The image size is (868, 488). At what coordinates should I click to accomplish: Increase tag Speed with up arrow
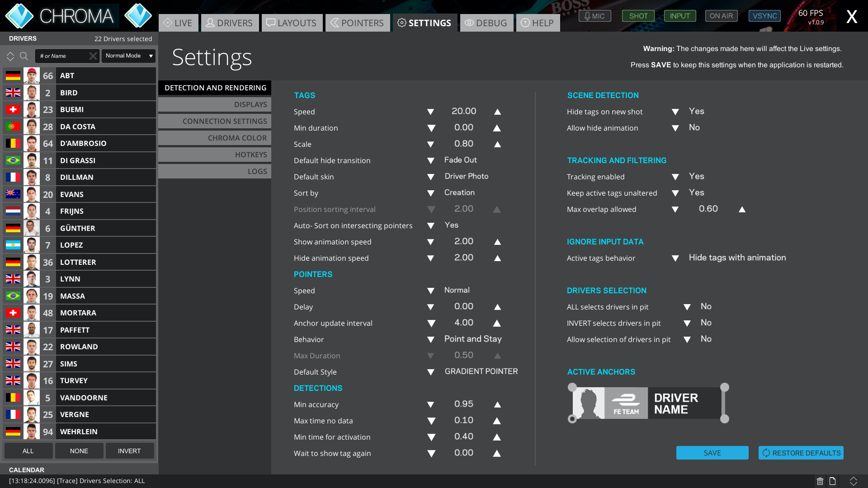[x=497, y=112]
